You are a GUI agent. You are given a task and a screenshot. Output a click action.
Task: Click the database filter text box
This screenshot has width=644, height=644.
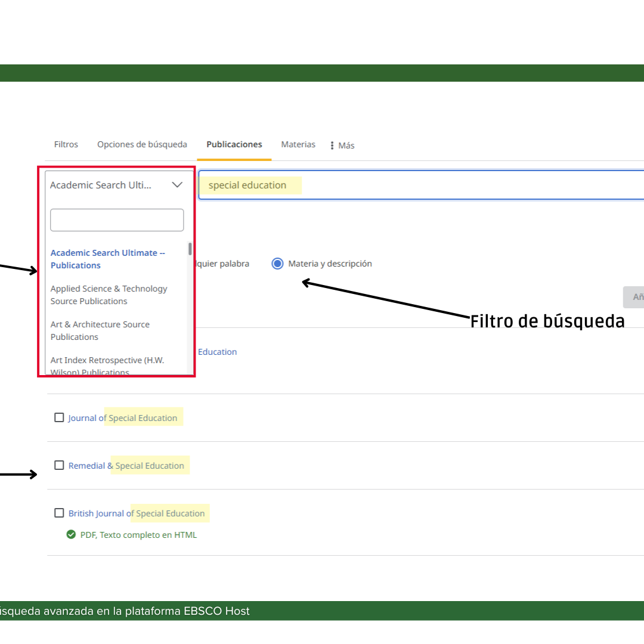tap(117, 220)
